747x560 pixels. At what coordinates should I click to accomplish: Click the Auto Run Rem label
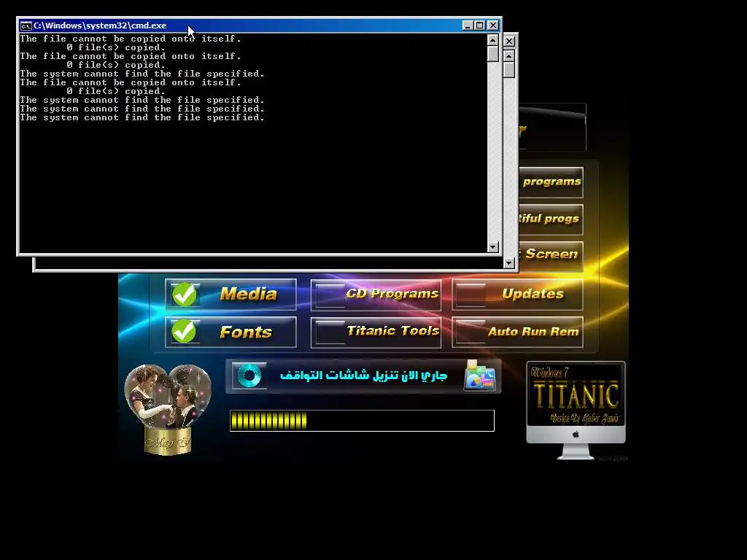coord(533,332)
